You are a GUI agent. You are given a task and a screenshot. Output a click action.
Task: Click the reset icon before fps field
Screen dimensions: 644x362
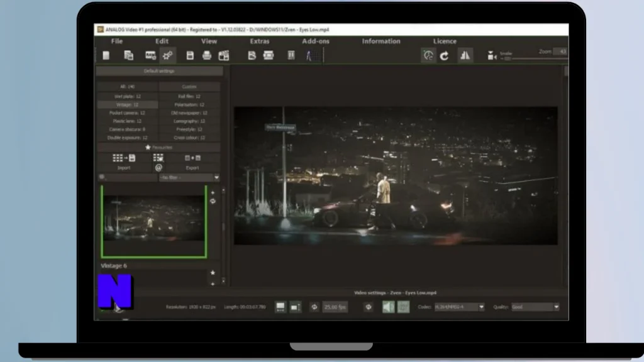coord(314,307)
